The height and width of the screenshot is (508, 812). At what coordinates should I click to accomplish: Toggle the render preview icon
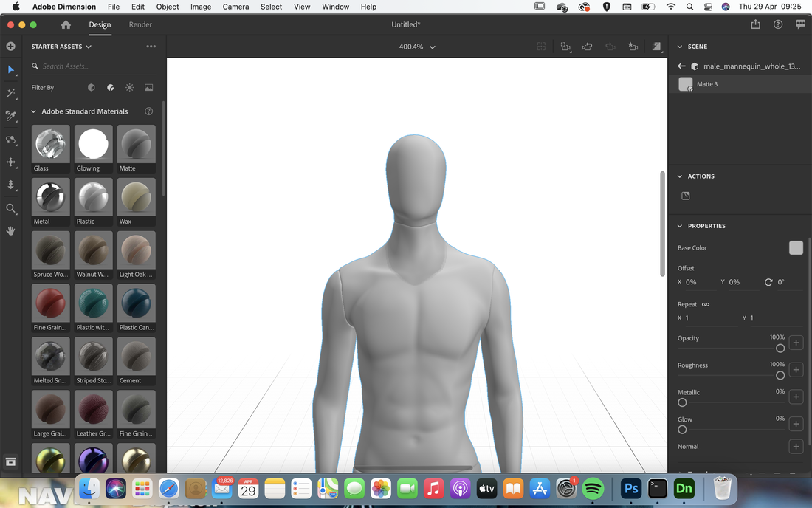click(656, 47)
